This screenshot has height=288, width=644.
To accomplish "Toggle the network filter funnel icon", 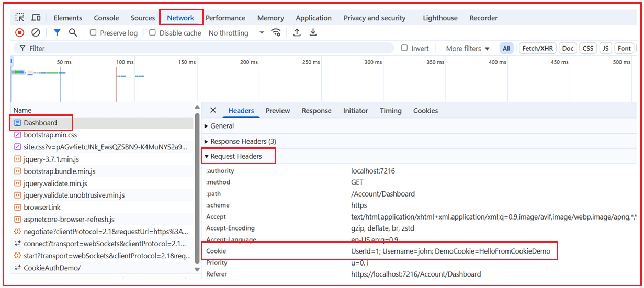I will (57, 32).
